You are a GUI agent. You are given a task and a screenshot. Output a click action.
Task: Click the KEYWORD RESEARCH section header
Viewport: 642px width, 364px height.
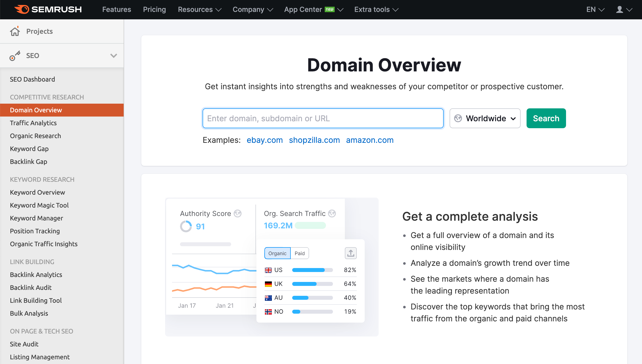click(42, 180)
